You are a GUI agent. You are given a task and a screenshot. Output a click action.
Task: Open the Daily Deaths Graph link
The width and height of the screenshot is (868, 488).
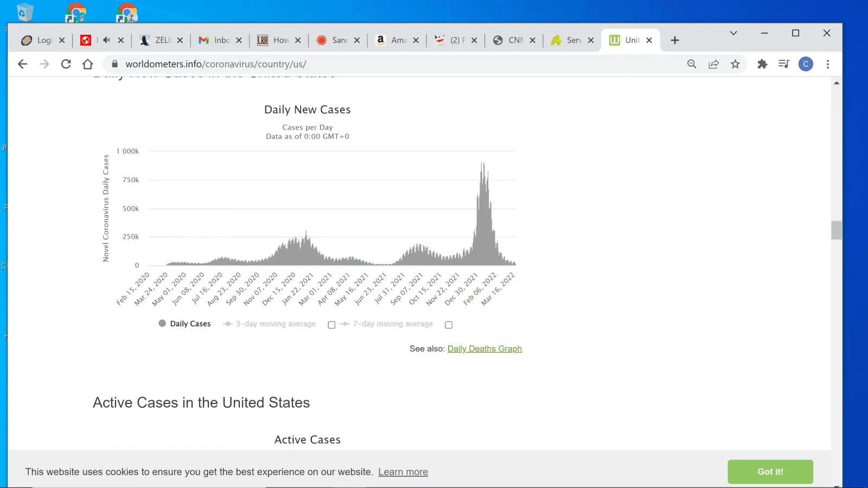pos(484,349)
